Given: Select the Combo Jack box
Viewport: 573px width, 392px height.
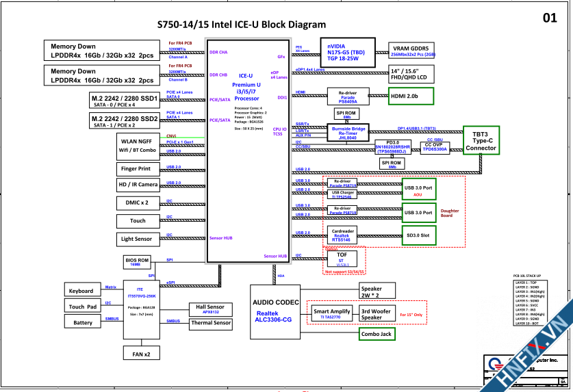Looking at the screenshot, I should point(375,334).
